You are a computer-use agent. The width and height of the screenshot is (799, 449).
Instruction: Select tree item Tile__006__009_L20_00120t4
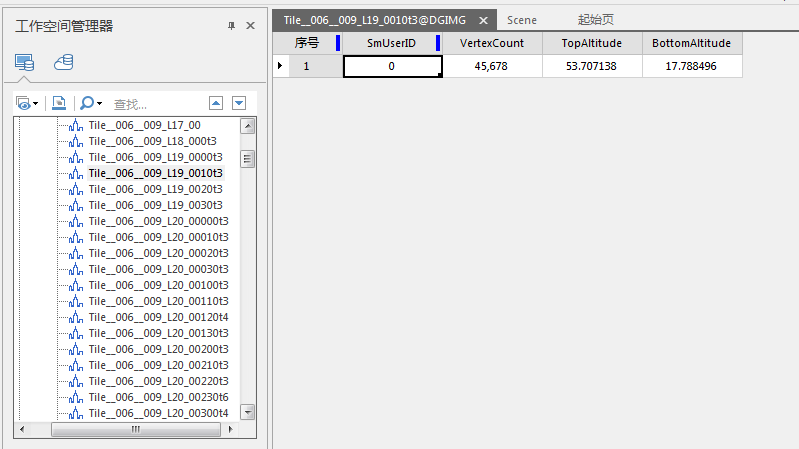tap(158, 317)
